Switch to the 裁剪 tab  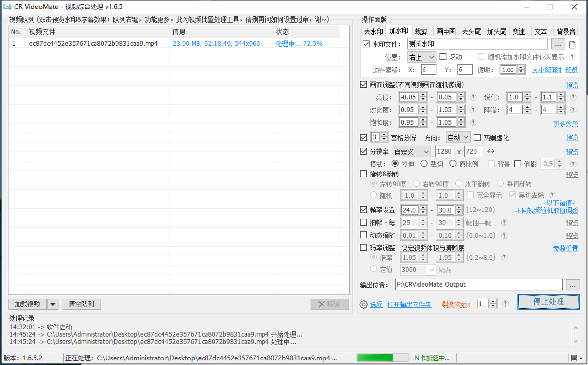pyautogui.click(x=421, y=32)
